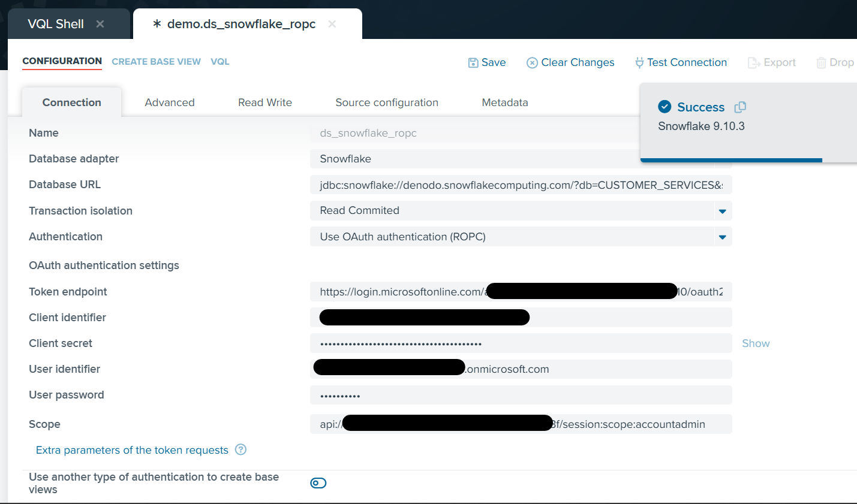Image resolution: width=857 pixels, height=504 pixels.
Task: Open the CREATE BASE VIEW section
Action: [156, 62]
